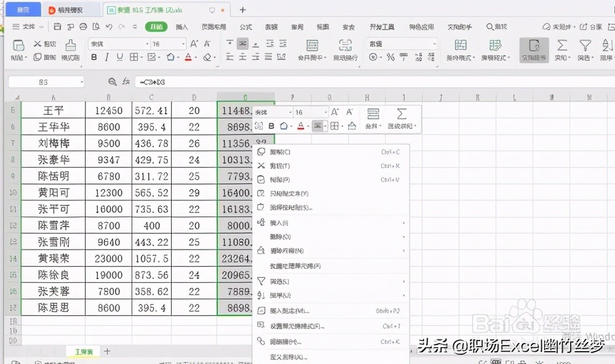Click ribbon font color red A
Image resolution: width=615 pixels, height=364 pixels.
(188, 57)
